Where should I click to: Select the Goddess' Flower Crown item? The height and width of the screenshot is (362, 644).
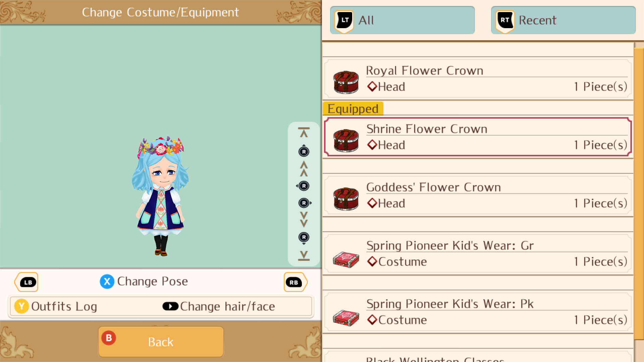click(x=478, y=195)
